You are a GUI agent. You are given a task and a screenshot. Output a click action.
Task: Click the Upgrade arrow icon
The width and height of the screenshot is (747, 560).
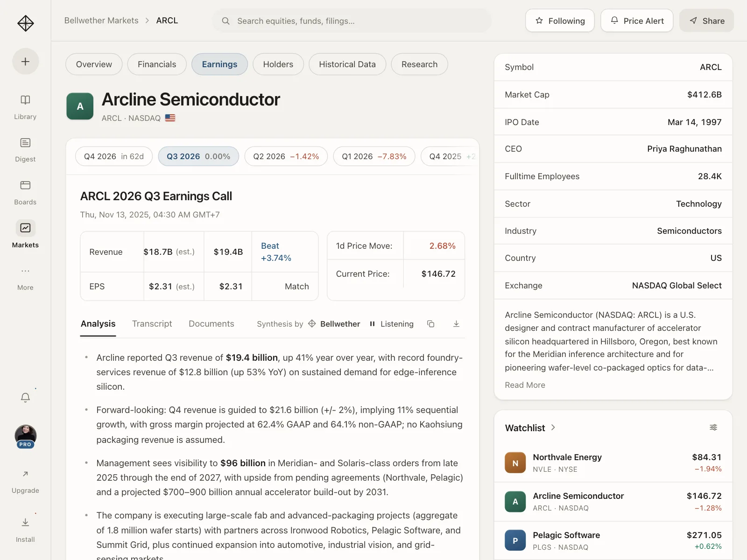click(25, 474)
